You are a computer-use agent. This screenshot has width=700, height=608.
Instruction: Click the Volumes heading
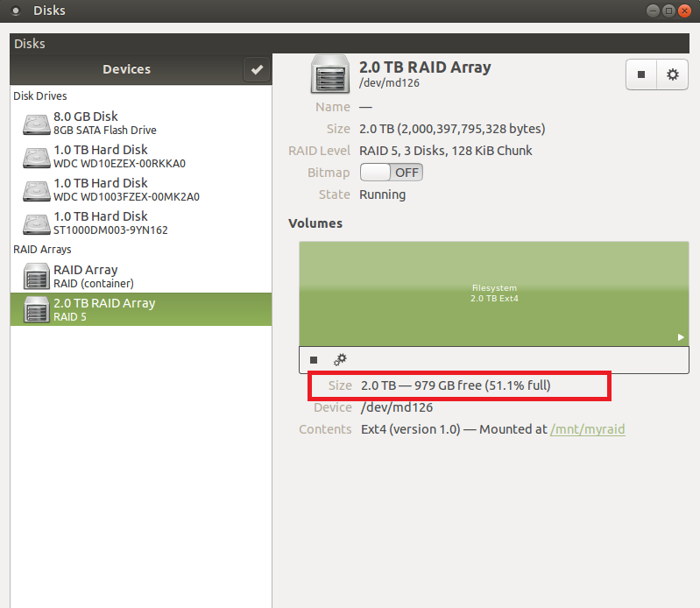click(315, 223)
